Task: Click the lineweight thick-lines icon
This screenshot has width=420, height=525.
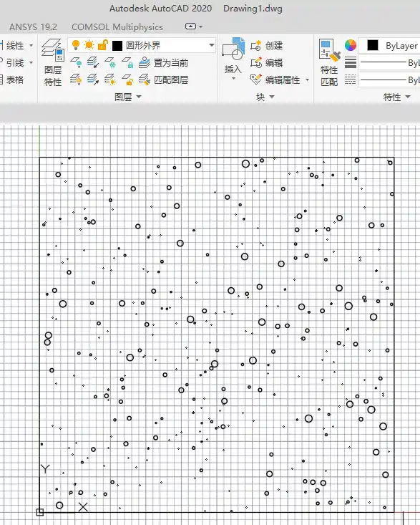Action: (x=351, y=62)
